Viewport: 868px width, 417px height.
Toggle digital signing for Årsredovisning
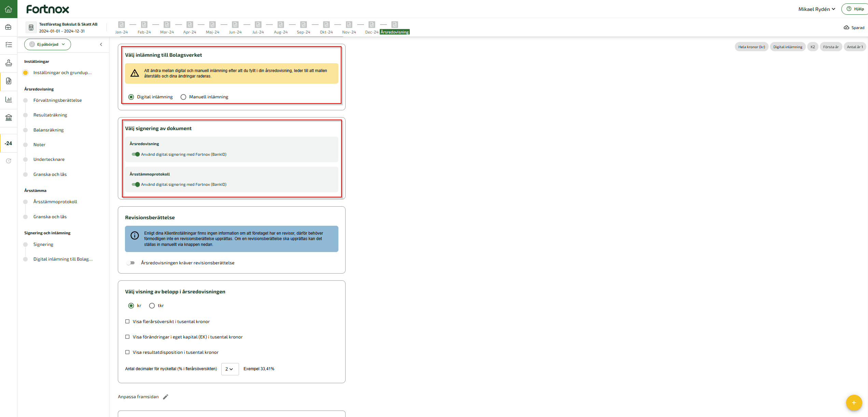136,154
